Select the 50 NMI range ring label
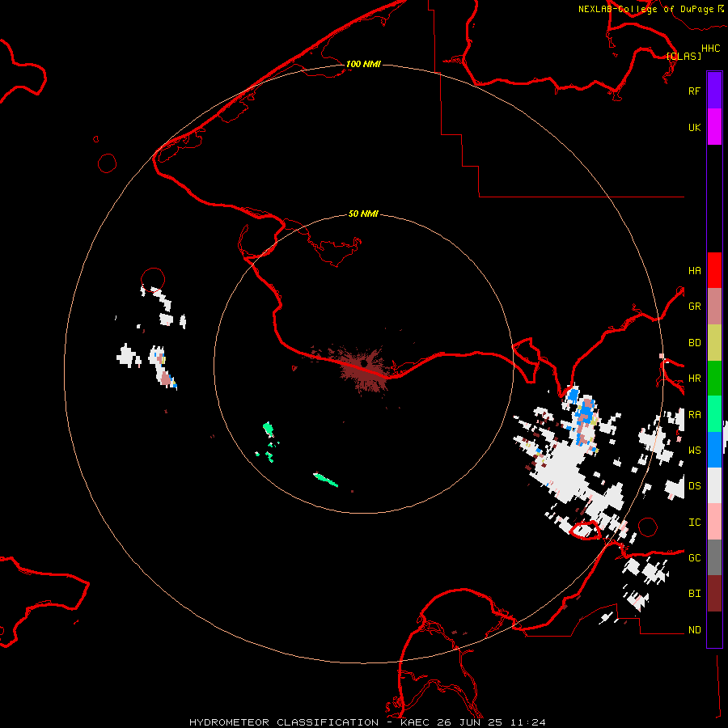This screenshot has height=728, width=728. click(x=363, y=214)
